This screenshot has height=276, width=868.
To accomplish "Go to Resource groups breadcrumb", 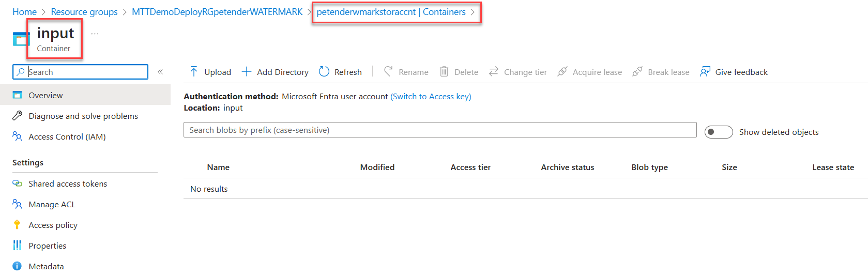I will 84,12.
